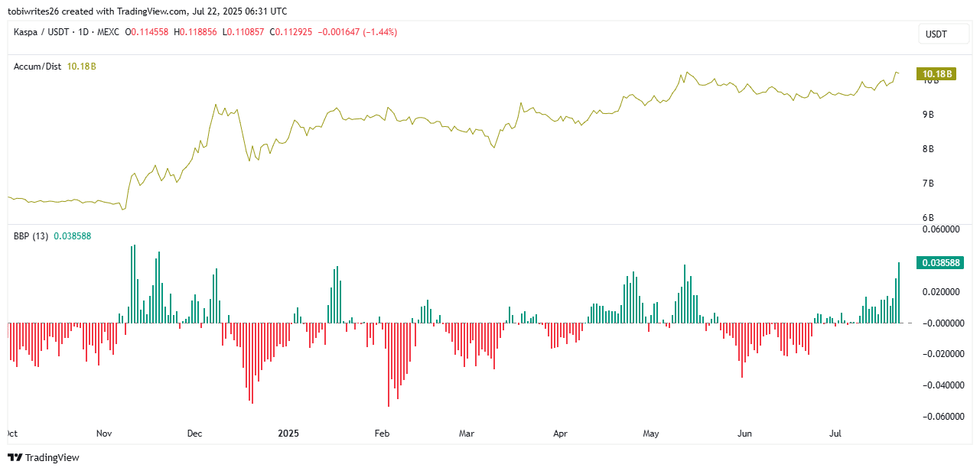Viewport: 980px width, 471px height.
Task: Click the −1.44% price change value
Action: [380, 32]
